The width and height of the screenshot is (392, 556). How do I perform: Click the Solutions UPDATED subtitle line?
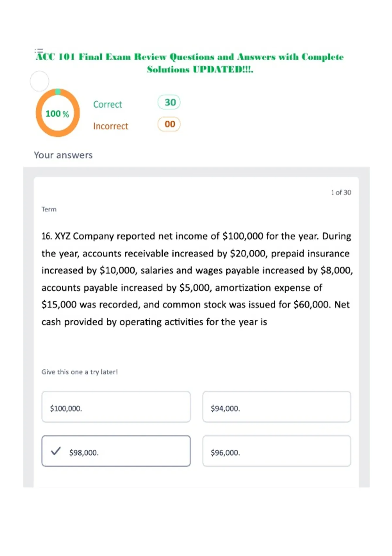[x=200, y=70]
